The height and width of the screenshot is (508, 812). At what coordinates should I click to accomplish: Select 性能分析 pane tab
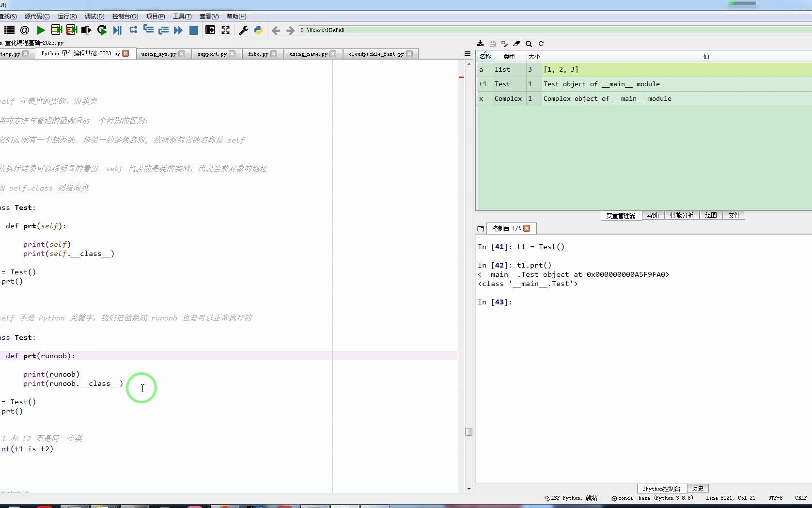(x=682, y=216)
